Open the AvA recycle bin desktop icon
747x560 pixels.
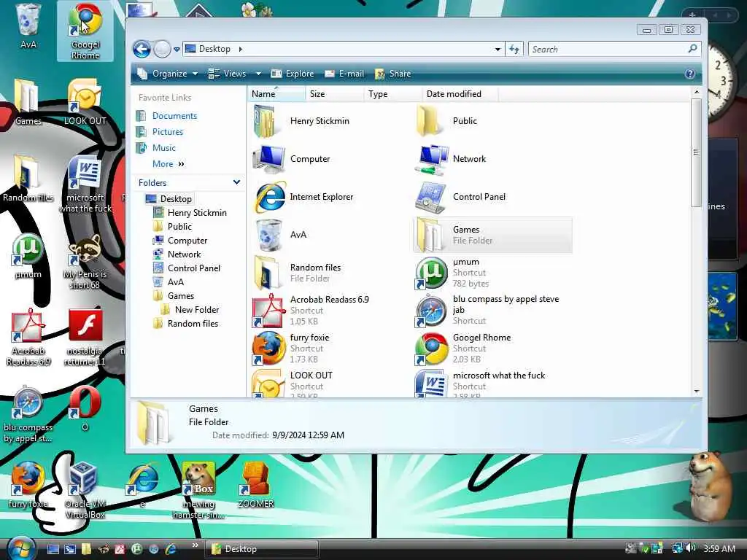click(x=28, y=26)
